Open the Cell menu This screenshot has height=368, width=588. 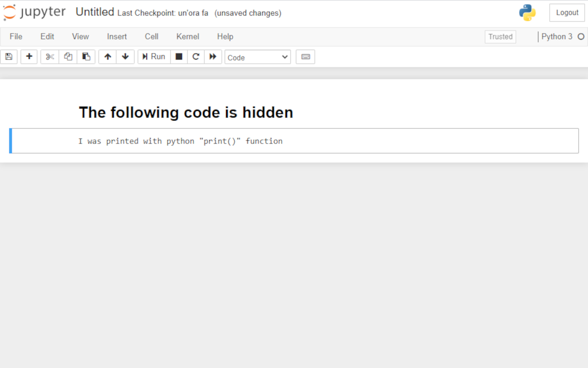click(x=152, y=36)
